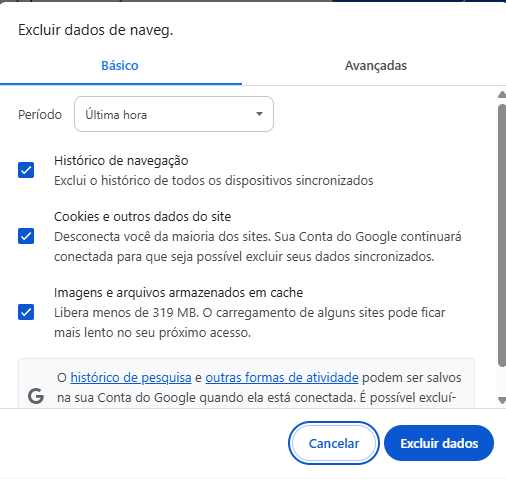The height and width of the screenshot is (479, 506).
Task: Click the Período label text
Action: click(40, 115)
